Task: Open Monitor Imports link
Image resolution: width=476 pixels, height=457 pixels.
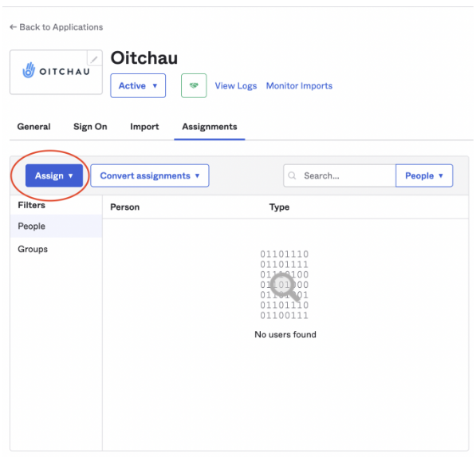Action: 299,86
